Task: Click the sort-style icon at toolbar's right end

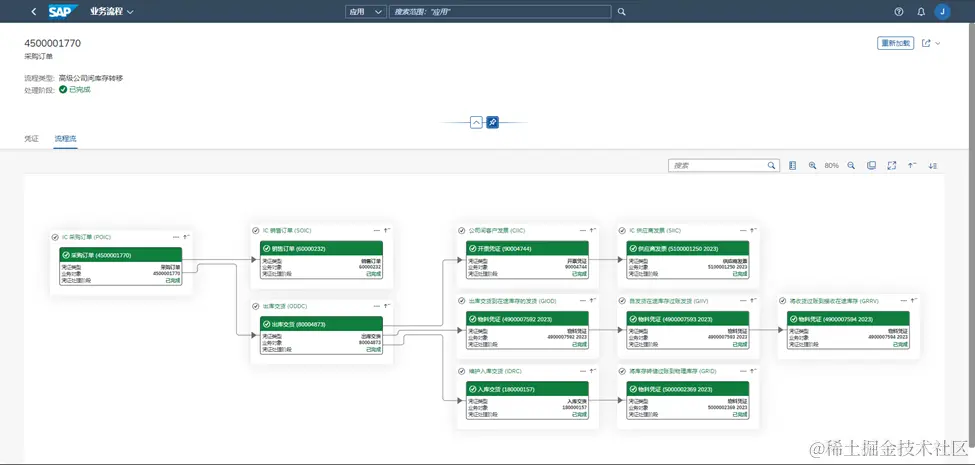Action: tap(932, 165)
